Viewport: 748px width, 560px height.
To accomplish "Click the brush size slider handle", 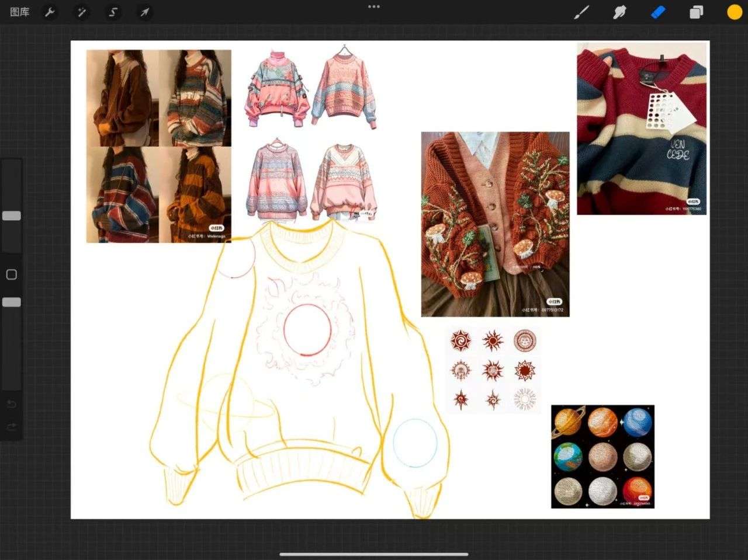I will tap(12, 216).
